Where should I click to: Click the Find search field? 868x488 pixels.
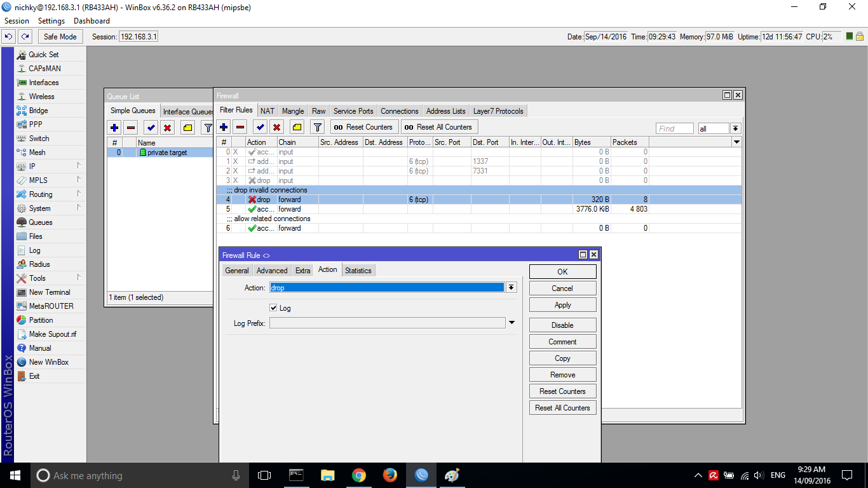point(675,128)
